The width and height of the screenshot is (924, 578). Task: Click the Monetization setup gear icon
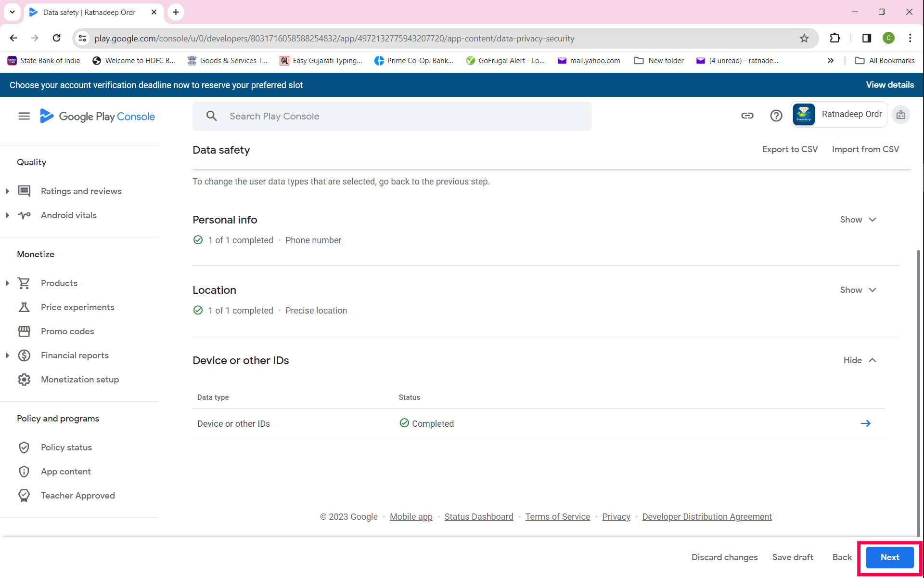pyautogui.click(x=24, y=380)
